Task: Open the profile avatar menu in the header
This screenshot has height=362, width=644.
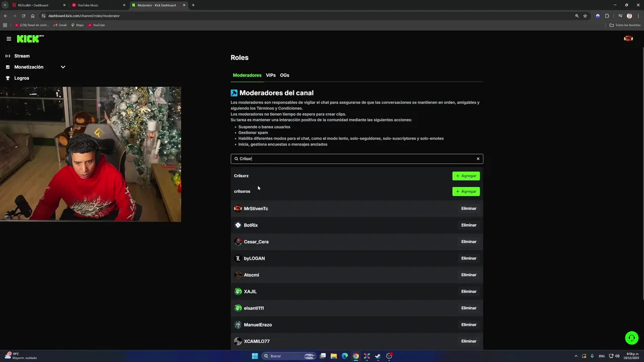Action: (x=628, y=39)
